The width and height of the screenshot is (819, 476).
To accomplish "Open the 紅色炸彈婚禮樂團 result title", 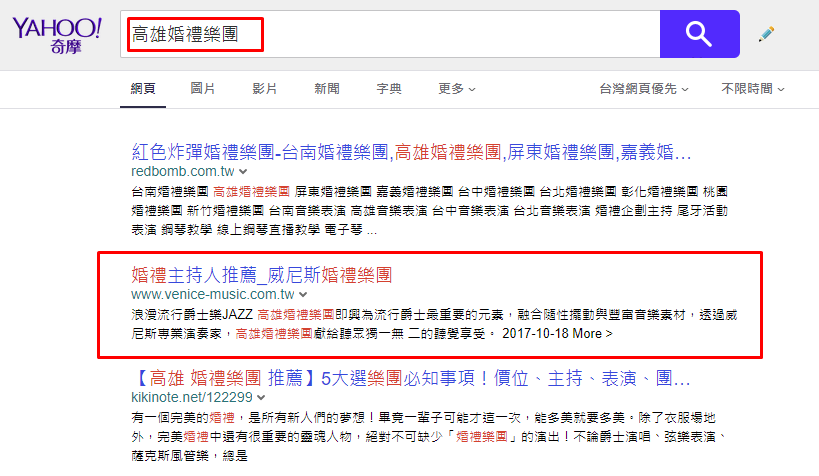I will tap(411, 152).
